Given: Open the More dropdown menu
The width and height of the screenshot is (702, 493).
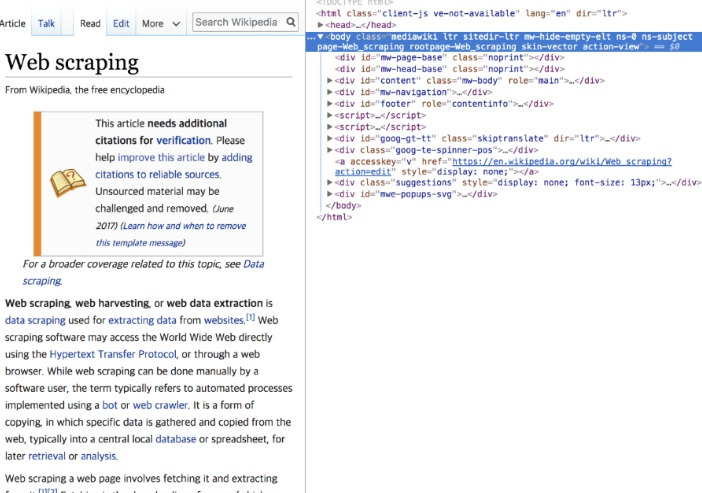Looking at the screenshot, I should pyautogui.click(x=161, y=23).
